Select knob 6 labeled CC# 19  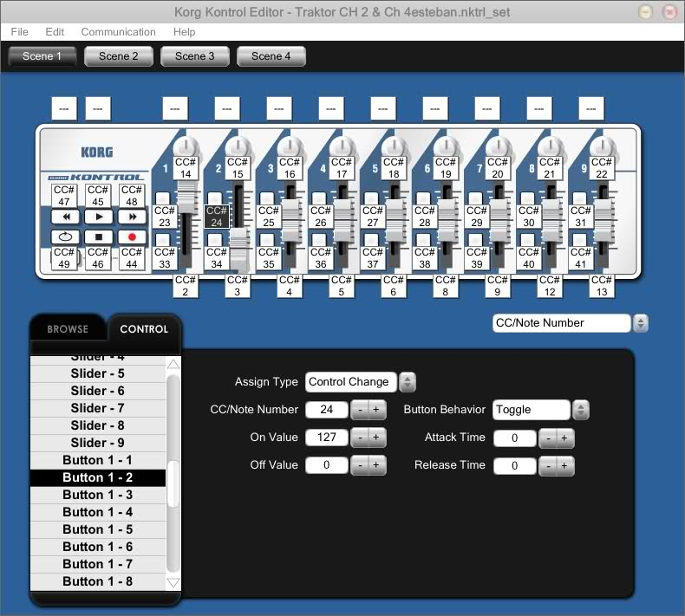(x=446, y=168)
